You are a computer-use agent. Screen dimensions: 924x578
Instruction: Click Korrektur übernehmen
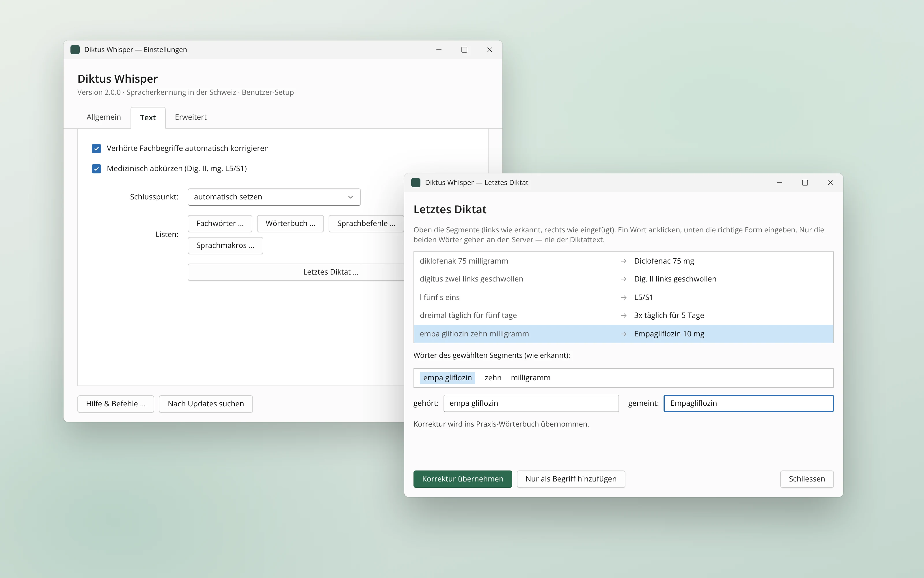(463, 479)
